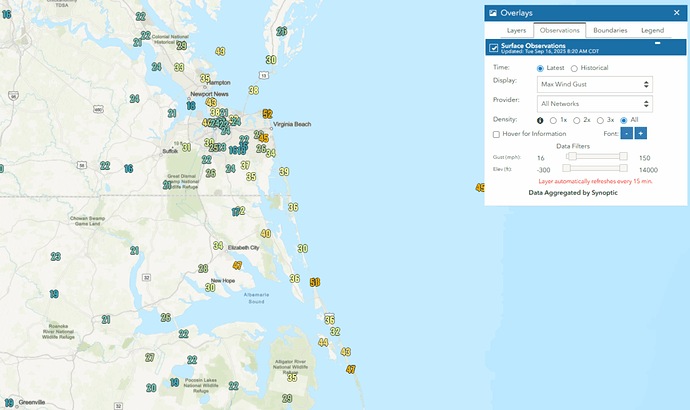The width and height of the screenshot is (690, 410).
Task: Open the Provider dropdown showing All Networks
Action: click(x=594, y=103)
